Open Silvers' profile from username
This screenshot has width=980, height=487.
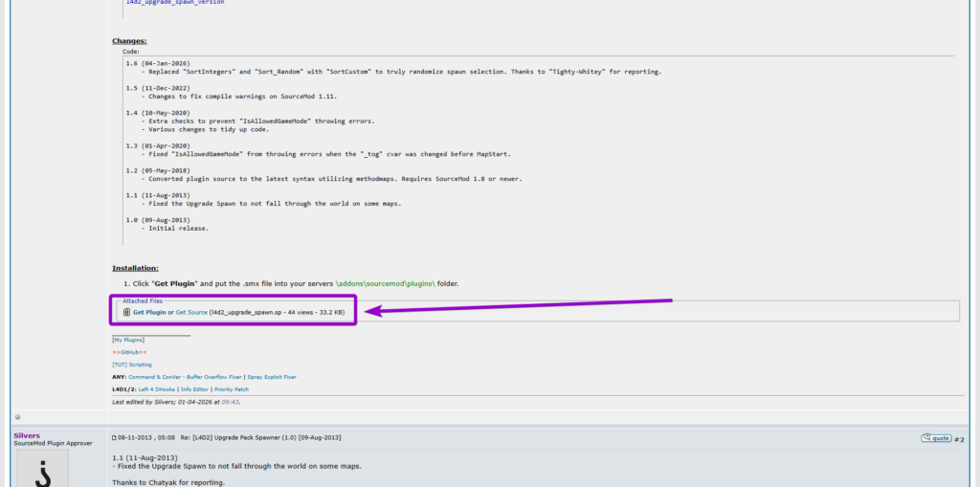pos(27,435)
